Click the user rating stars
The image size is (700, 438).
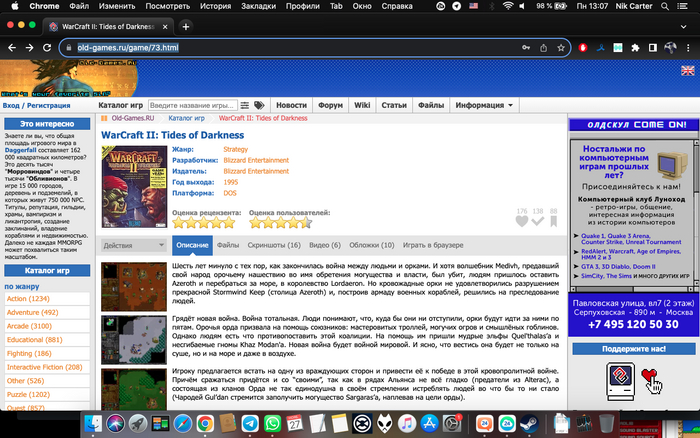tap(280, 222)
